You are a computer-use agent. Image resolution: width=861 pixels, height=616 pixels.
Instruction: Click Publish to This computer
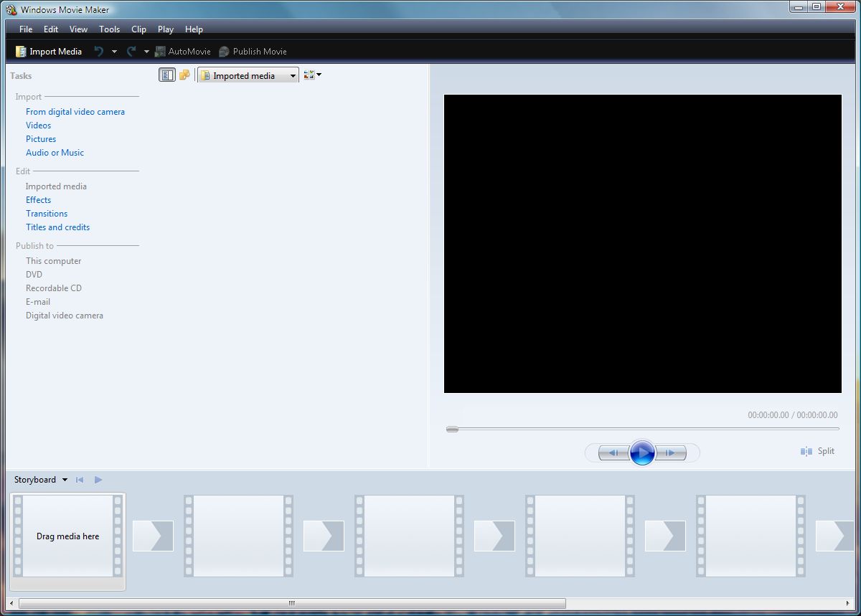point(54,261)
